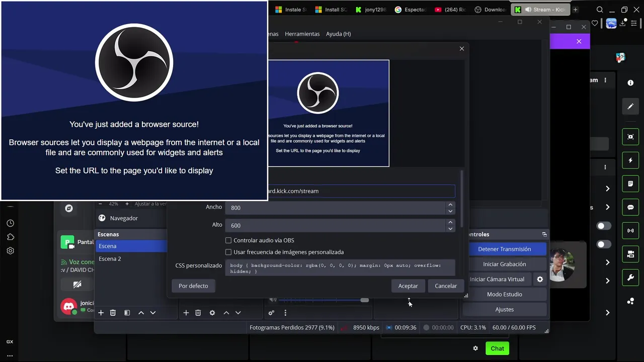Open the three-dot menu of Kick stream panel
Viewport: 644px width, 362px height.
pyautogui.click(x=605, y=80)
